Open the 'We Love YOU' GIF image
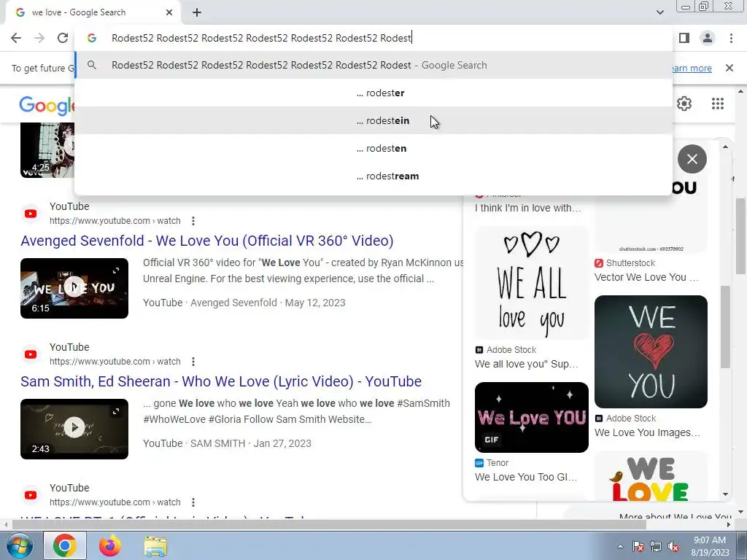The image size is (747, 560). pos(531,417)
